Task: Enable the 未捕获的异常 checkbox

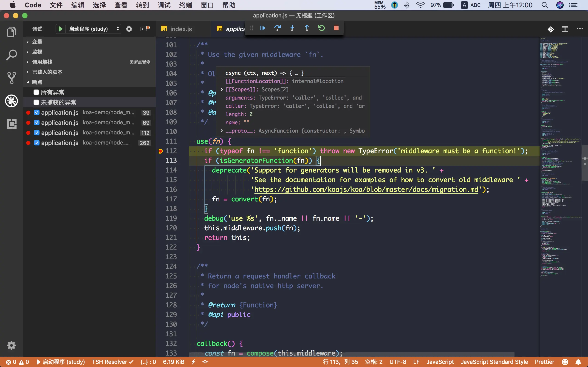Action: click(36, 102)
